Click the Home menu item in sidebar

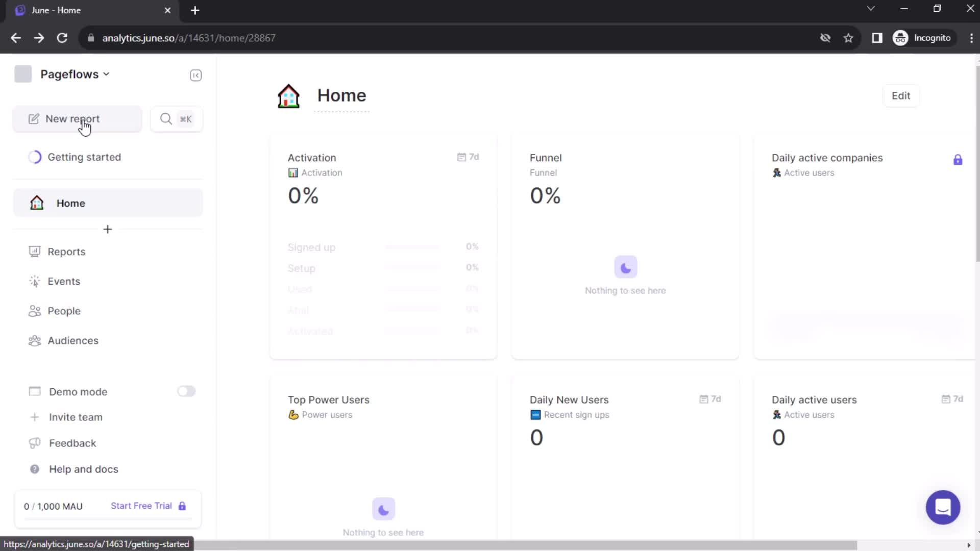point(70,203)
